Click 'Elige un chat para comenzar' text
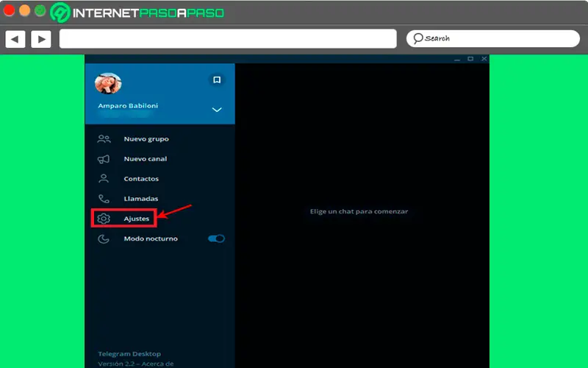This screenshot has width=588, height=368. click(359, 211)
